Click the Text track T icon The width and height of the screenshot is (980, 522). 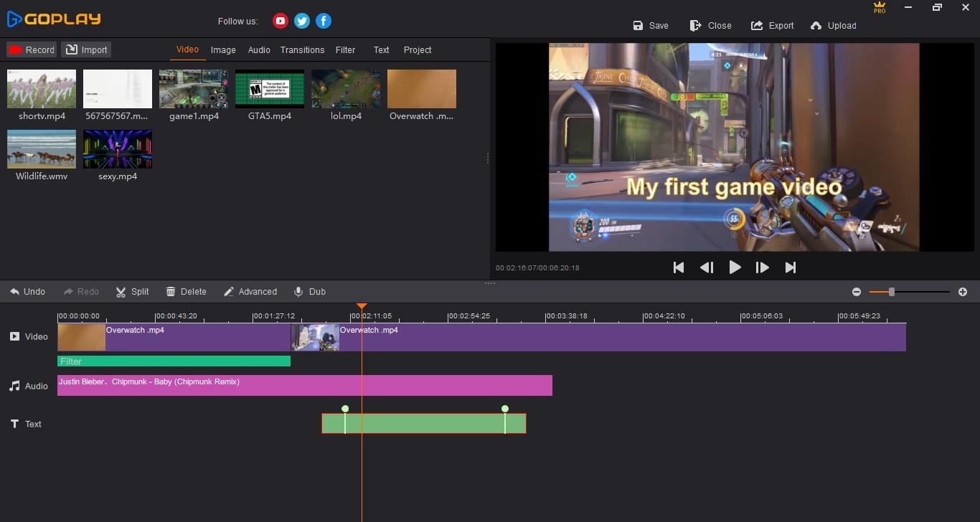14,424
